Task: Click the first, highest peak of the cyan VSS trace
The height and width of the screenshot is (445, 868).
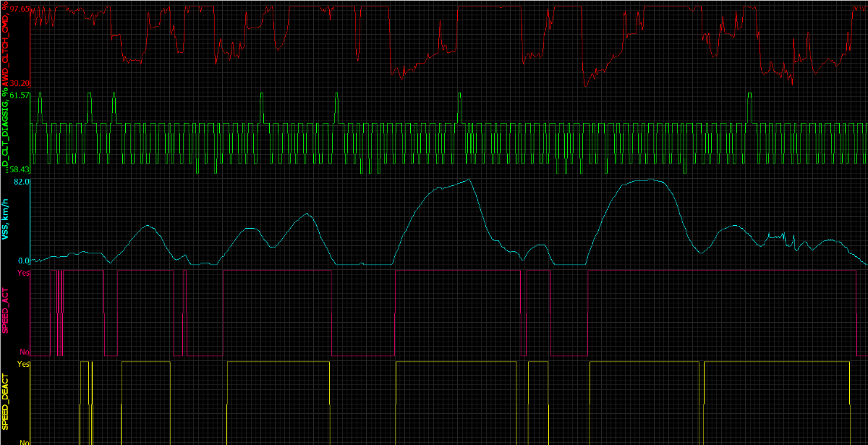Action: (x=469, y=179)
